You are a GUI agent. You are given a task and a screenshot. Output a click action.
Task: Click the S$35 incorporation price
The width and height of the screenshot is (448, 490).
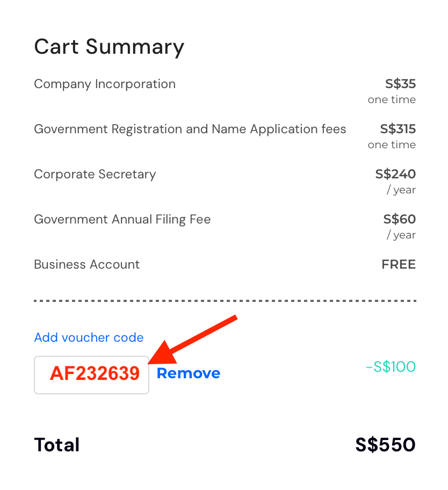[400, 84]
